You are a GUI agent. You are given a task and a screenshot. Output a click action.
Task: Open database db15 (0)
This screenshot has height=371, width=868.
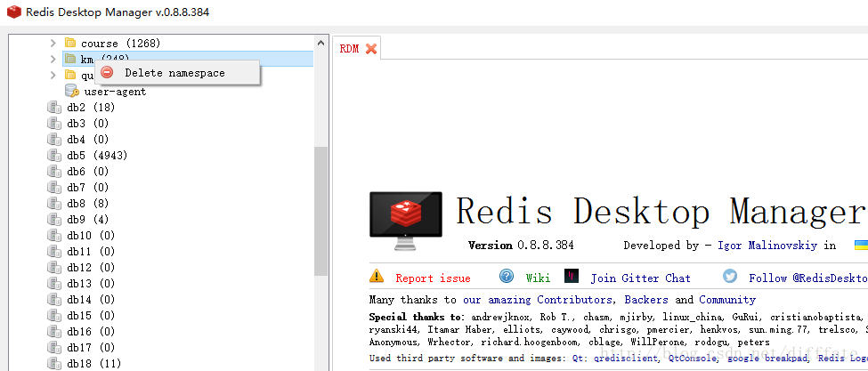pos(91,316)
